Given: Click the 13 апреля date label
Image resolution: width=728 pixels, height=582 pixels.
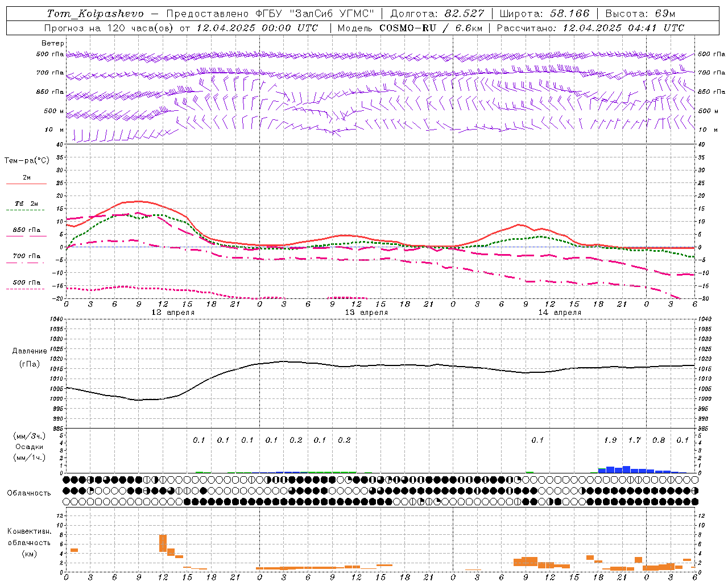Looking at the screenshot, I should 366,313.
